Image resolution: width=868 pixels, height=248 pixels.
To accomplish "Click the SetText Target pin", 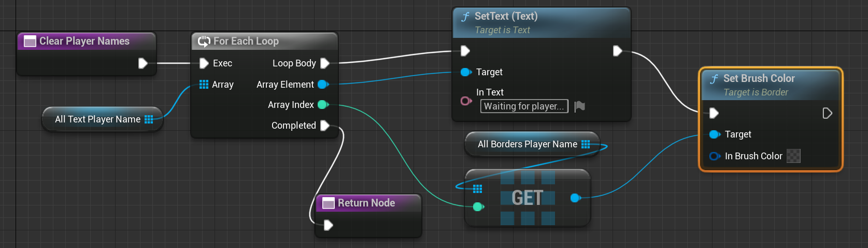I will click(466, 72).
